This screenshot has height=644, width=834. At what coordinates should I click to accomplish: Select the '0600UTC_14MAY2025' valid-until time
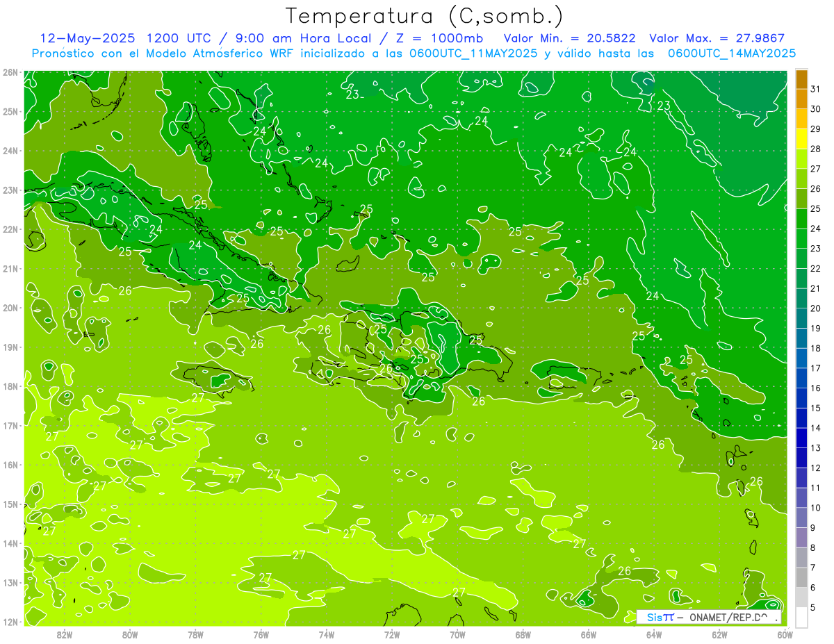click(x=732, y=53)
